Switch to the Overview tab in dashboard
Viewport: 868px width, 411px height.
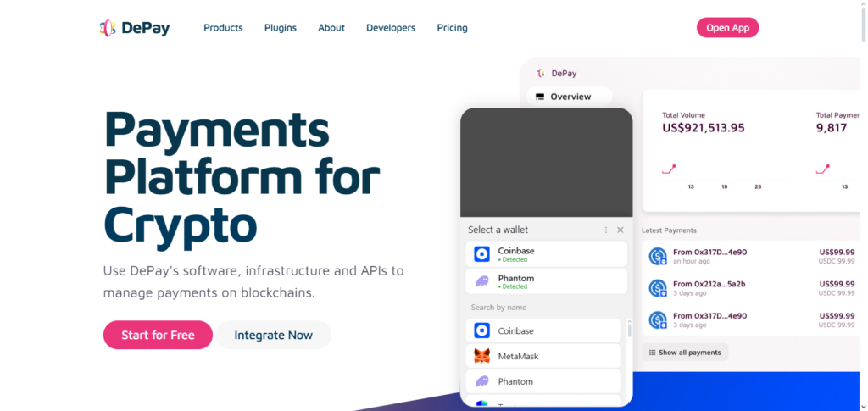coord(569,97)
